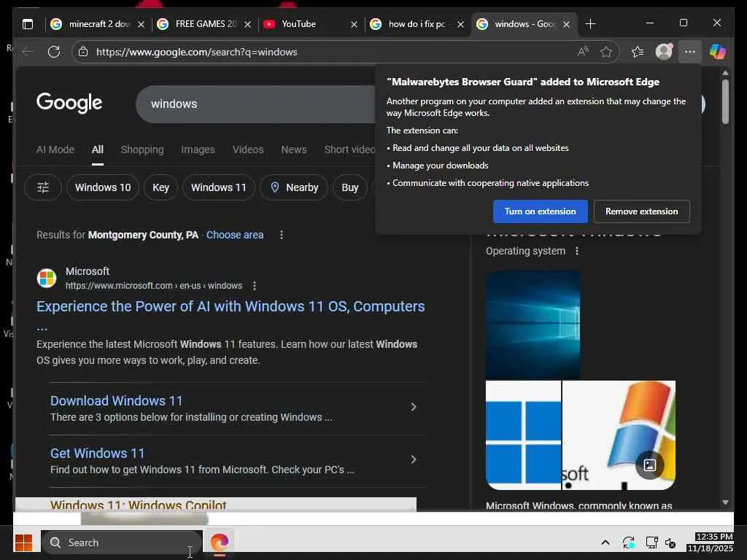The image size is (747, 560).
Task: Open the Favorites list icon
Action: 638,52
